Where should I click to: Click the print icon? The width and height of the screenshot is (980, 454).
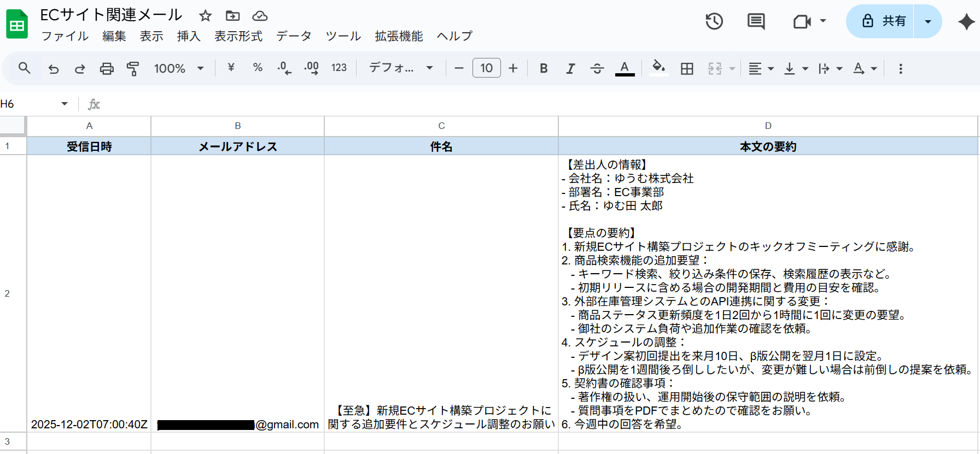pyautogui.click(x=107, y=69)
